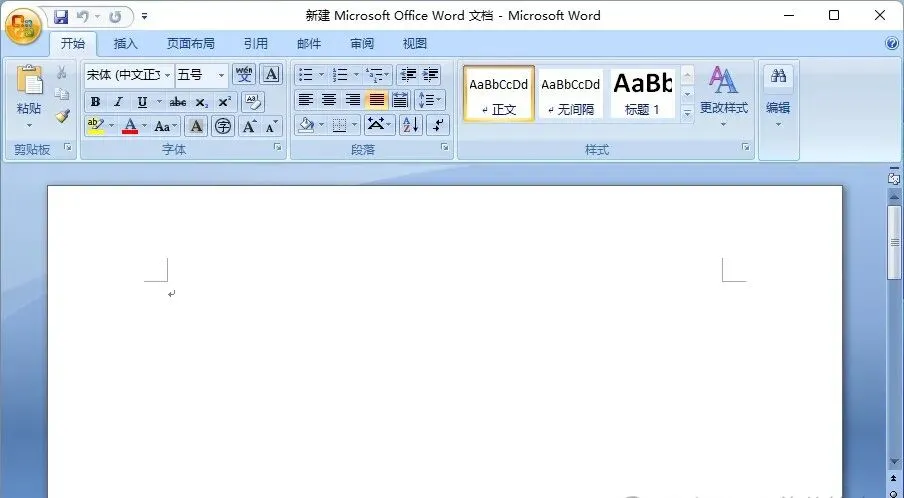The height and width of the screenshot is (498, 904).
Task: Open the 视图 tab
Action: (x=415, y=43)
